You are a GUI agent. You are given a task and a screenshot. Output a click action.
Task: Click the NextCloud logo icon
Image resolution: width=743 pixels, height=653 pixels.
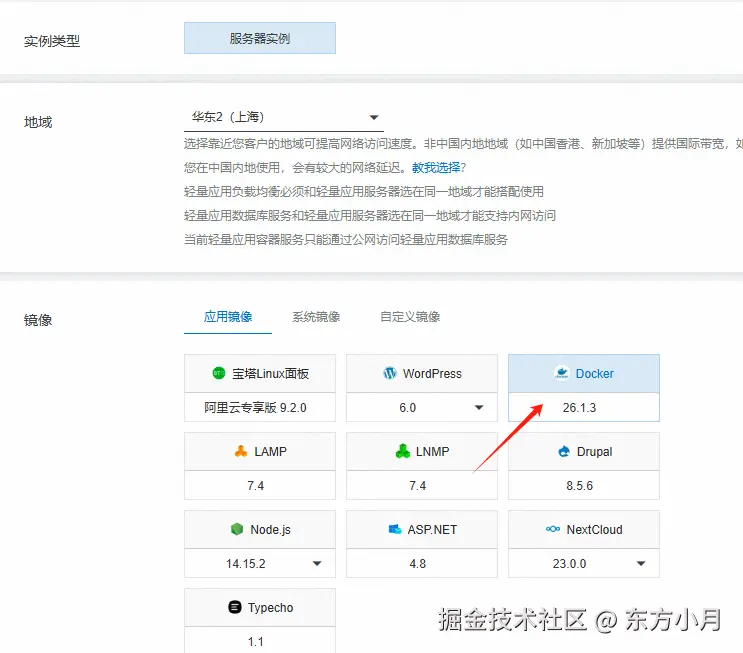point(553,529)
